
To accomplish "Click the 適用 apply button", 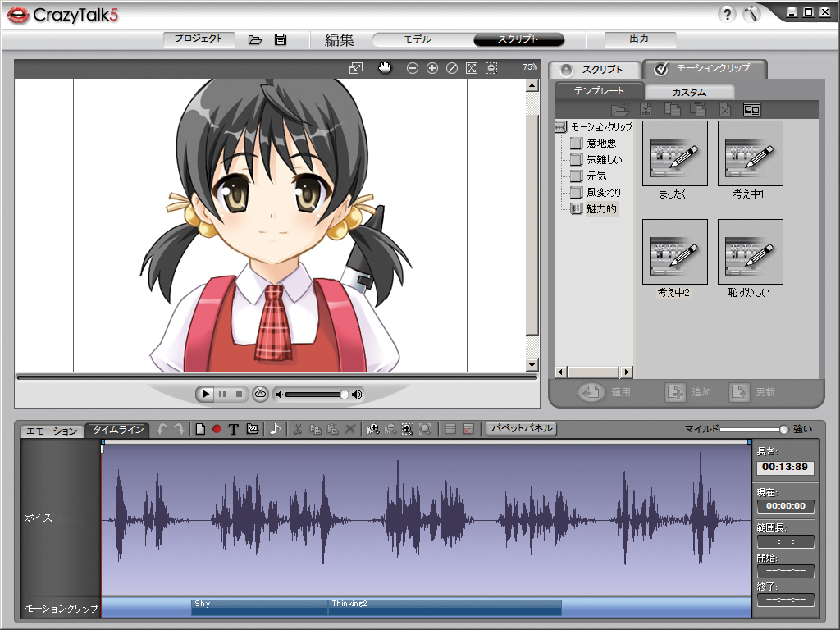I will (x=605, y=392).
